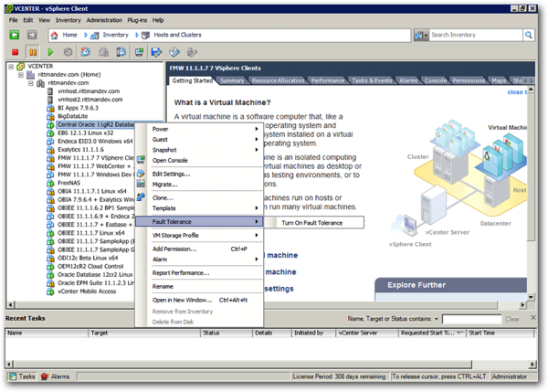Collapse the VCENTER tree node

coord(11,66)
